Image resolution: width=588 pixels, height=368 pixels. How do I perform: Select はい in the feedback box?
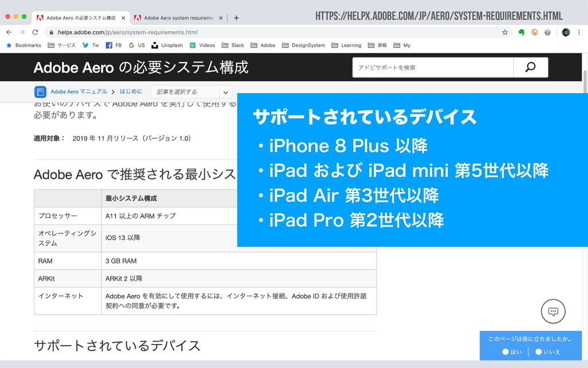512,352
